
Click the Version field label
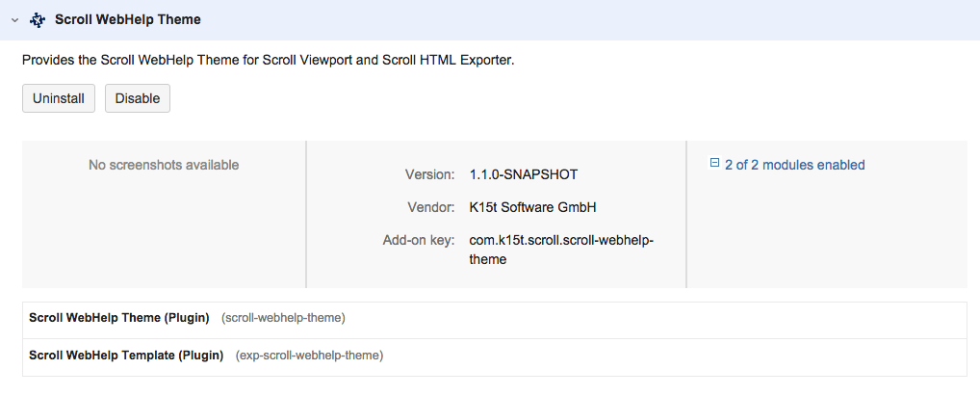point(429,174)
